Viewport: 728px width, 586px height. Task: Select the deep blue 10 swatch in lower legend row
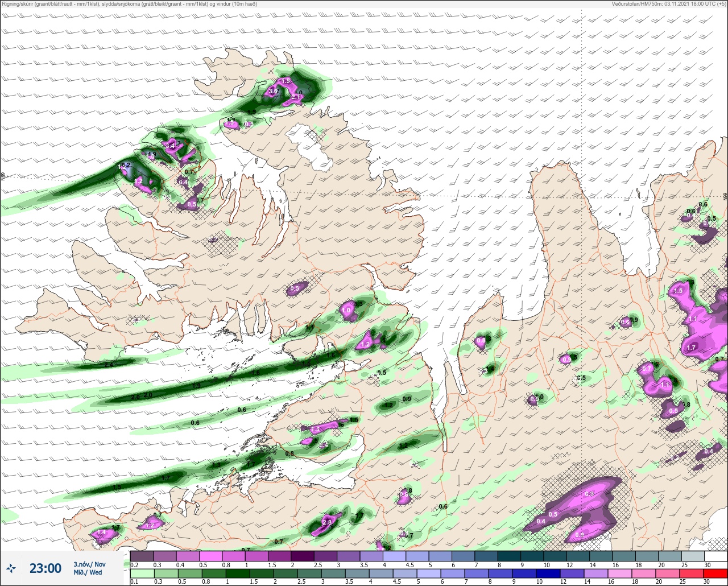pos(548,573)
